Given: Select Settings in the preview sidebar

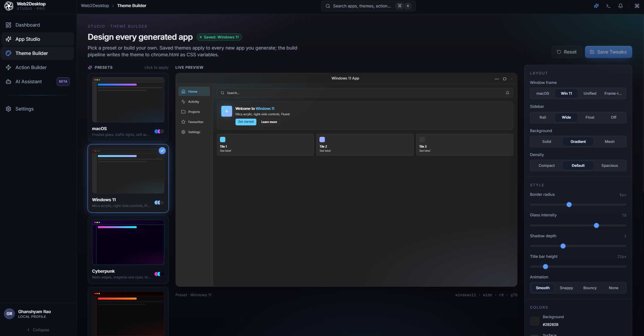Looking at the screenshot, I should pyautogui.click(x=194, y=132).
